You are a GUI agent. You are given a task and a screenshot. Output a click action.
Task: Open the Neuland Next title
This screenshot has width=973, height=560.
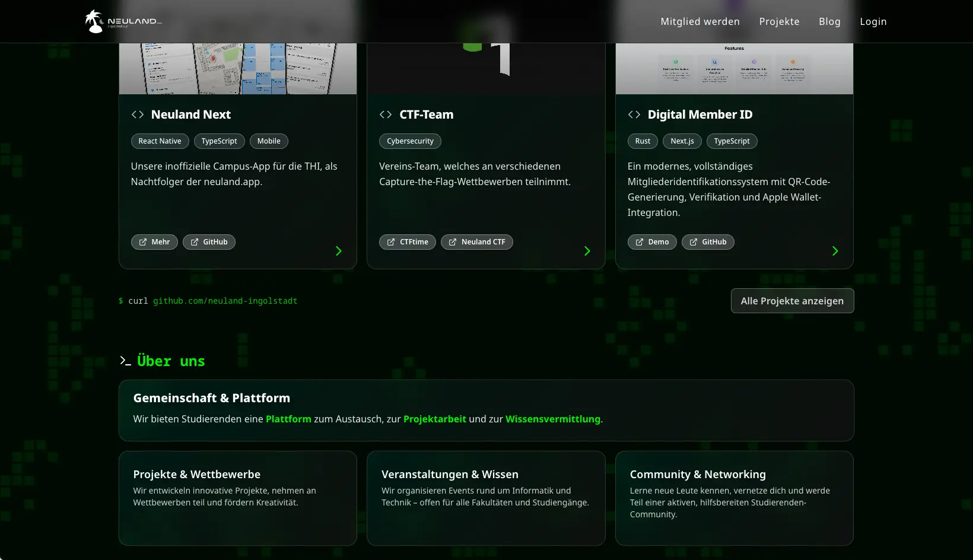[x=191, y=114]
